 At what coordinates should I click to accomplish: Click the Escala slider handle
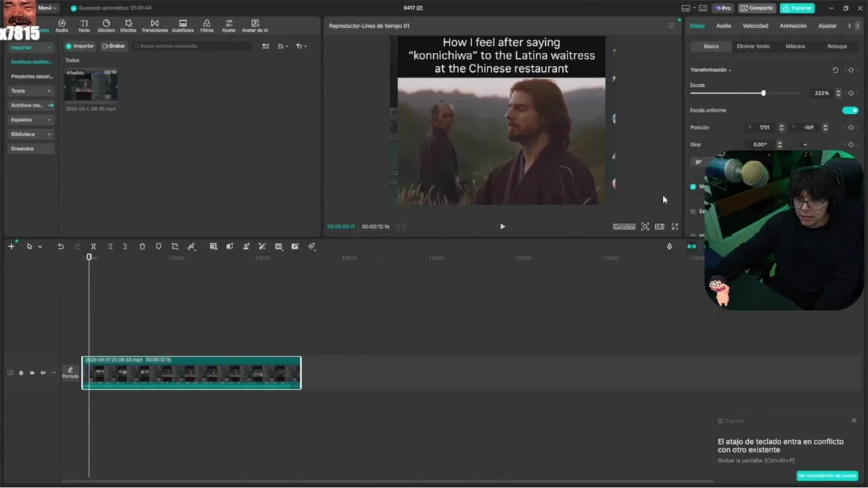[764, 93]
